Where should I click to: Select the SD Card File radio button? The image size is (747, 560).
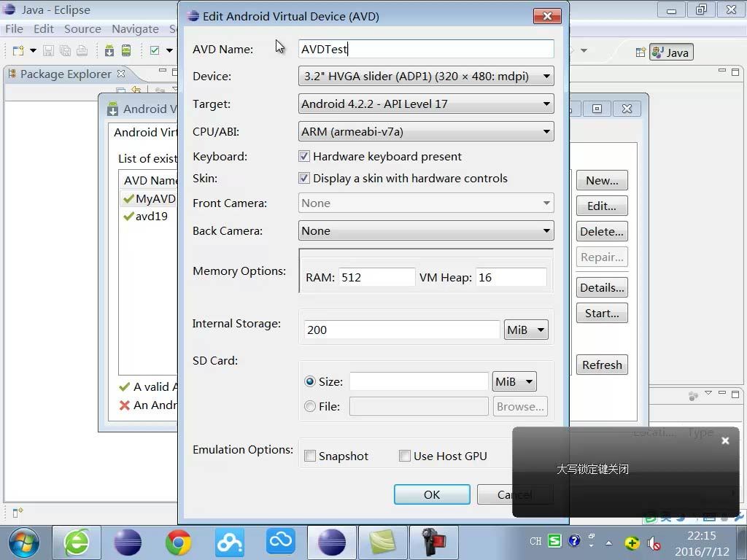(309, 406)
